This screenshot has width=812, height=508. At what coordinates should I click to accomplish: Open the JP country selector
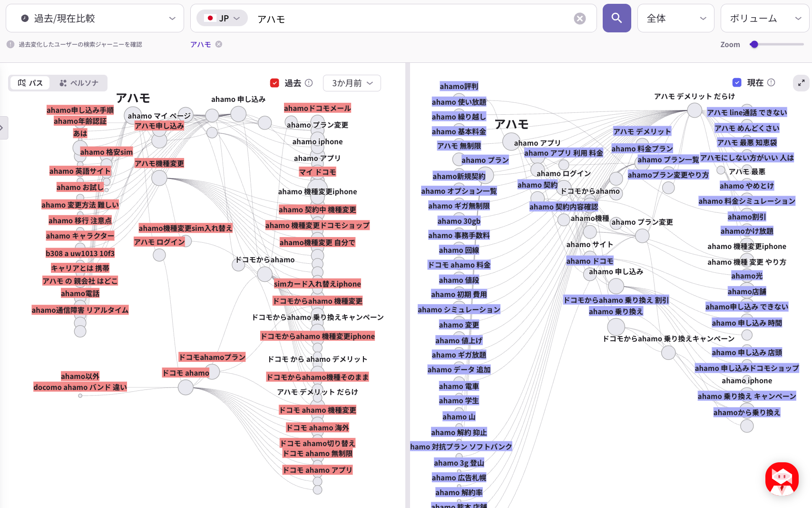[222, 18]
